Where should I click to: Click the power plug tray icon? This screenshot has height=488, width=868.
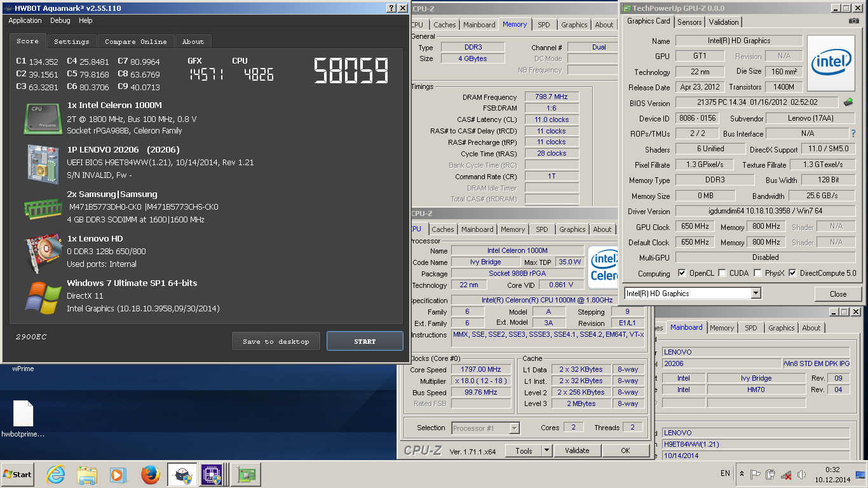point(771,474)
